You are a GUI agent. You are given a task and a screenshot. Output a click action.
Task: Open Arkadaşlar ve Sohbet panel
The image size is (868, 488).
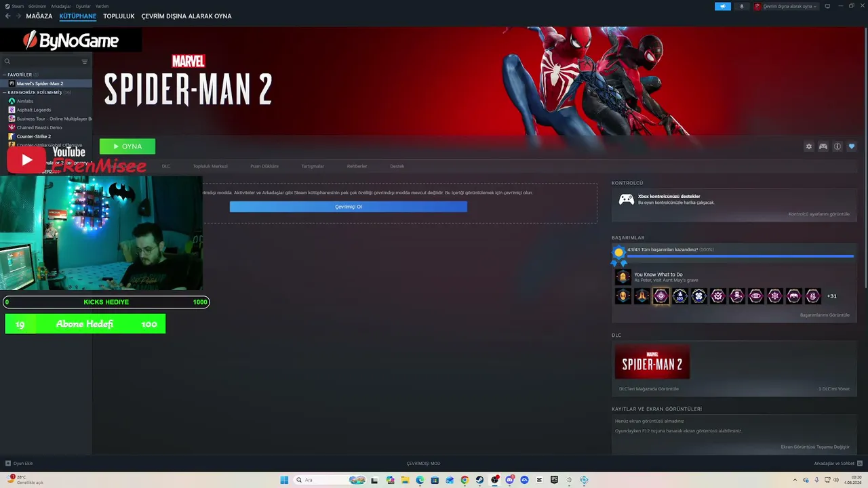(x=838, y=464)
